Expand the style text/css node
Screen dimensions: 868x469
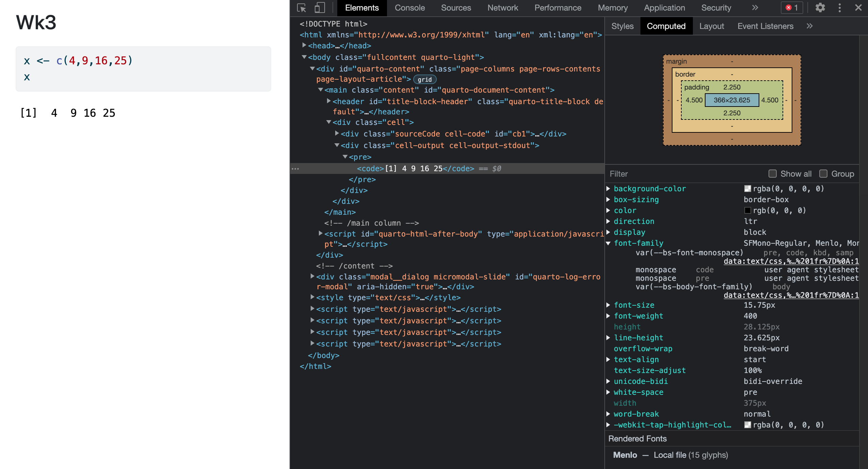(x=312, y=297)
